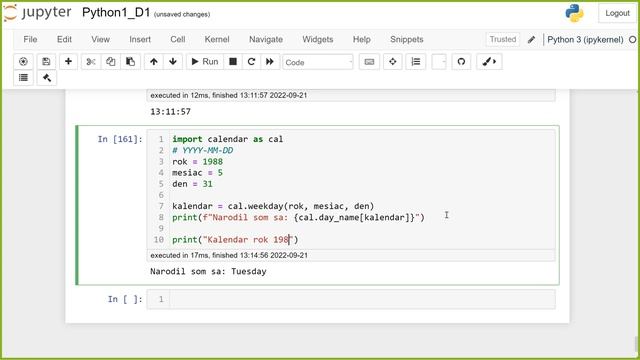The image size is (640, 360).
Task: Click the empty 'In [ ]:' cell prompt
Action: pos(125,299)
